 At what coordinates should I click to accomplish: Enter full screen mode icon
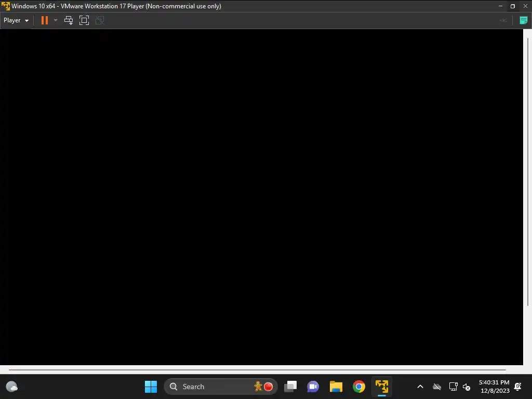84,20
